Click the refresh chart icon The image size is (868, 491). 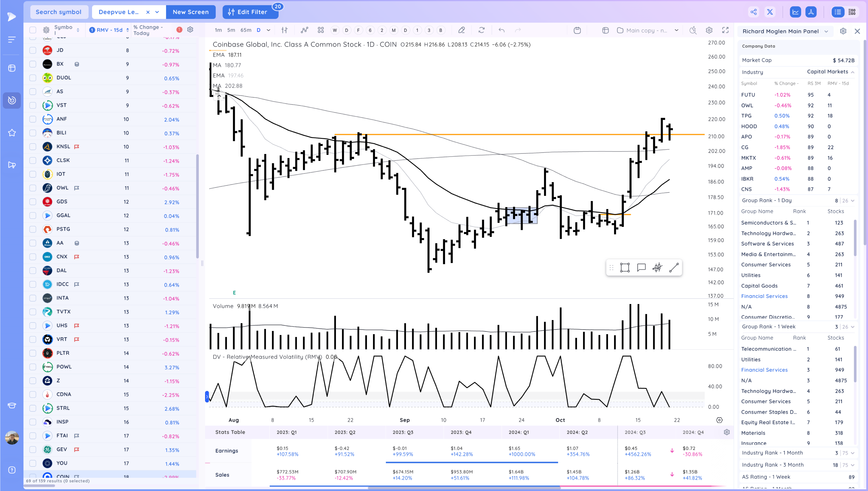(481, 30)
